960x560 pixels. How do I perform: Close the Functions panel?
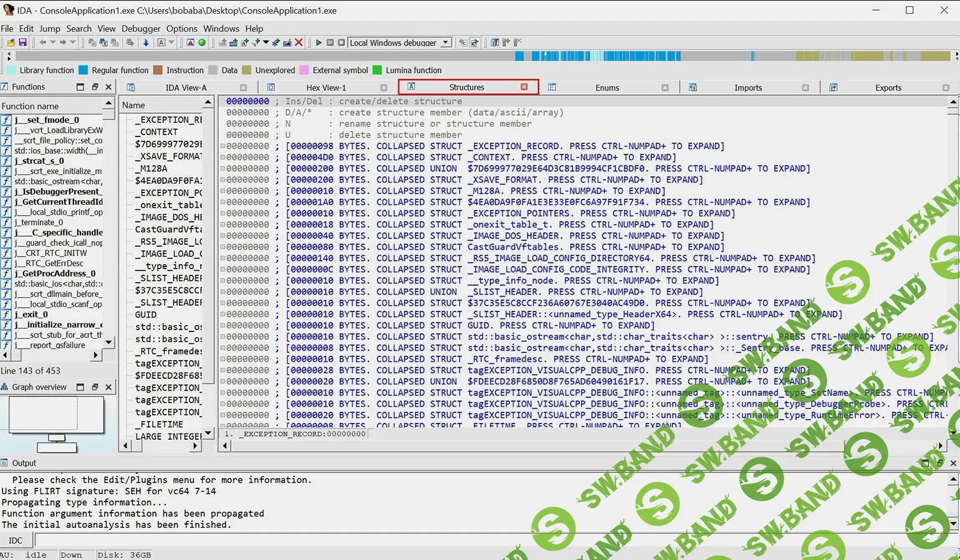click(x=108, y=87)
